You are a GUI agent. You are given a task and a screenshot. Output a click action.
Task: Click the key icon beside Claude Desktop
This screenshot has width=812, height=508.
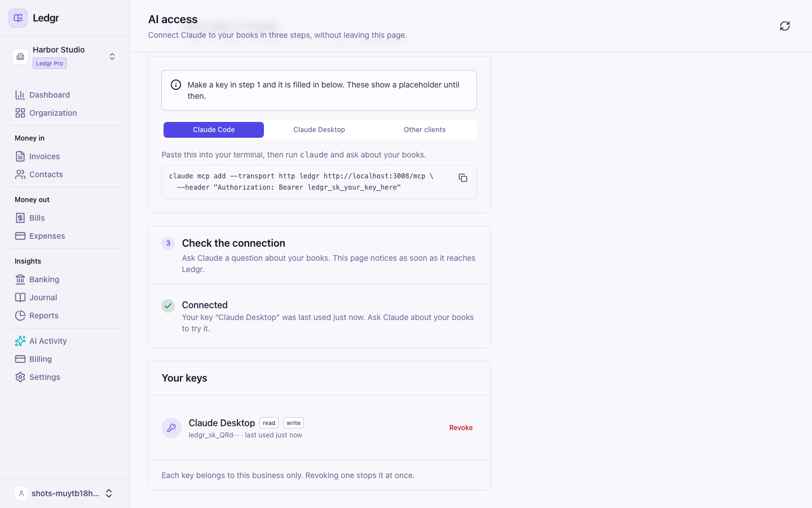coord(171,428)
